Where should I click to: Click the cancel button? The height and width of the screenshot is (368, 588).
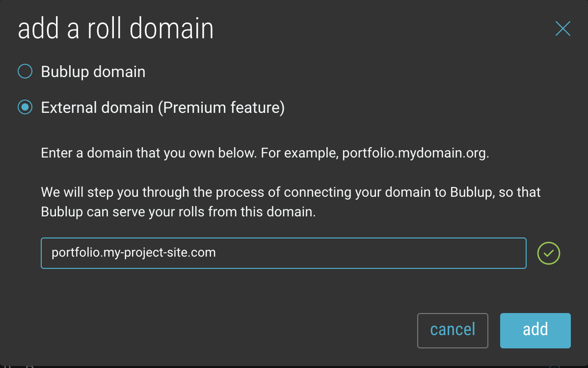tap(453, 331)
